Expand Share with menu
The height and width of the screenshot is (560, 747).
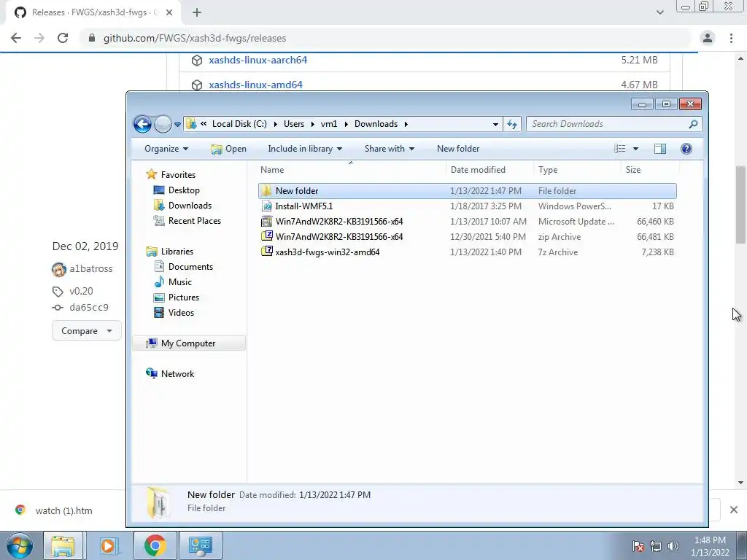(390, 149)
